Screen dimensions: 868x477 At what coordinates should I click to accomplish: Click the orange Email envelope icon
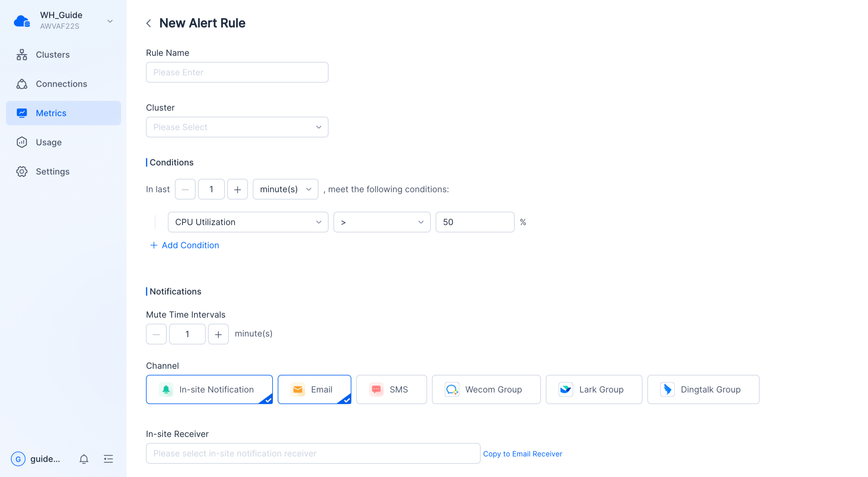click(x=298, y=389)
